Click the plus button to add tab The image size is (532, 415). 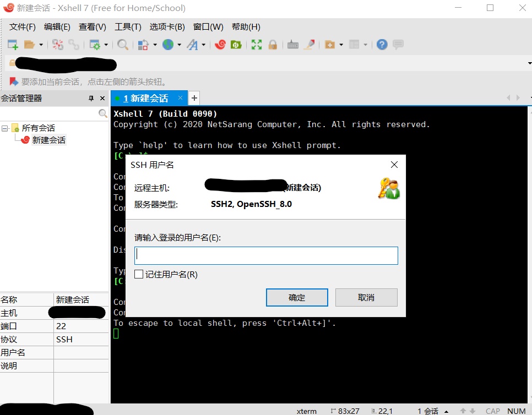tap(194, 98)
